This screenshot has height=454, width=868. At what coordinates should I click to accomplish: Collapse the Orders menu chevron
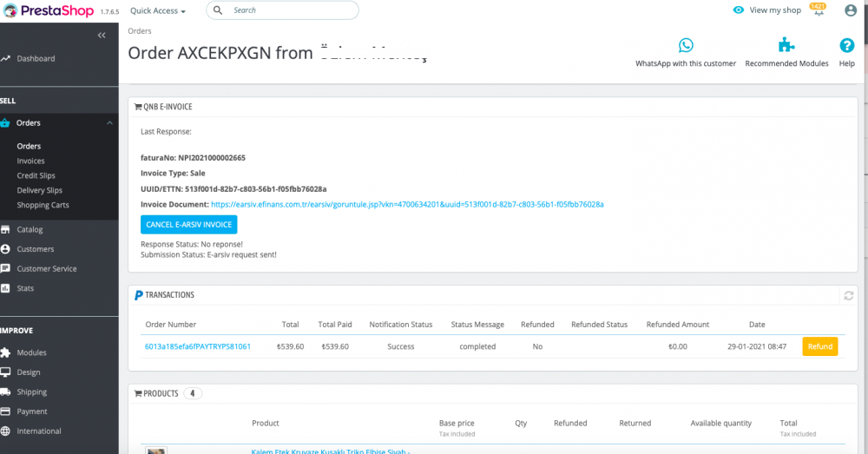click(109, 123)
